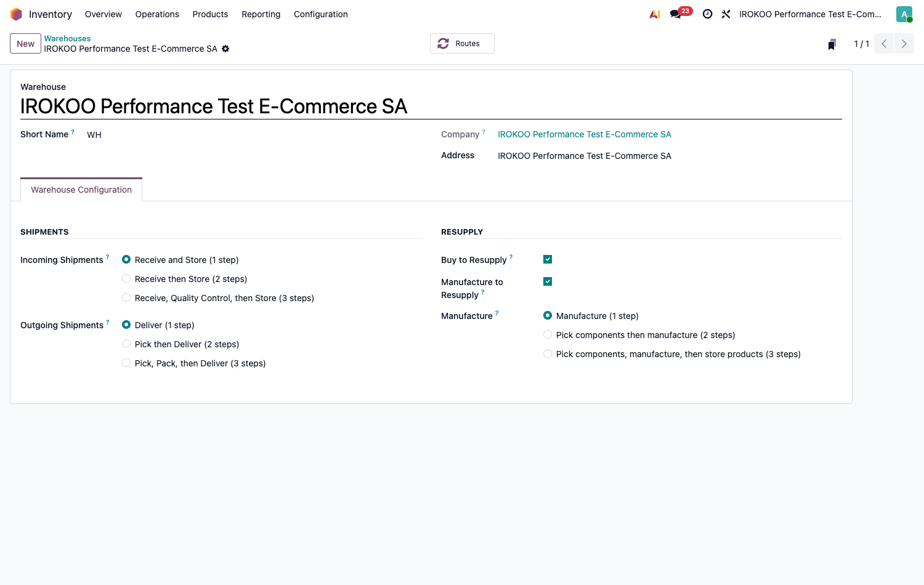The width and height of the screenshot is (924, 585).
Task: Click the gear actions icon beside warehouse name
Action: click(x=225, y=49)
